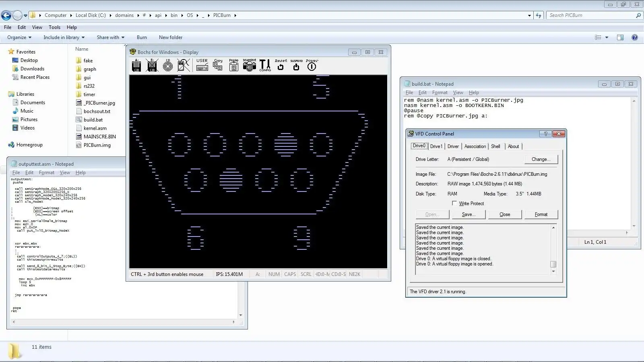
Task: Select Downloads in the Favorites sidebar
Action: [32, 69]
